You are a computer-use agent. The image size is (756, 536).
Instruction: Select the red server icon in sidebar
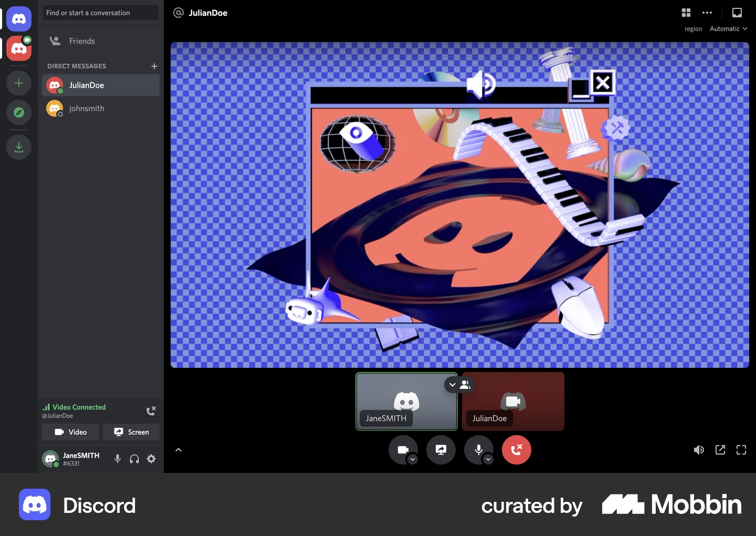click(19, 48)
